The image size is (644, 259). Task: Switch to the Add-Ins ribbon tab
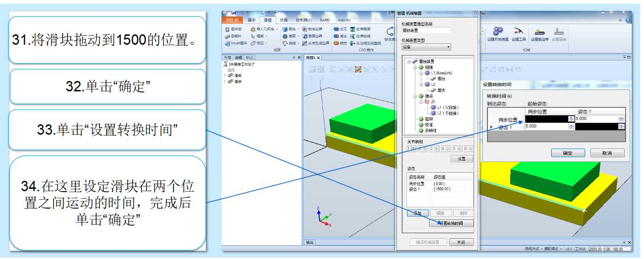(x=344, y=20)
